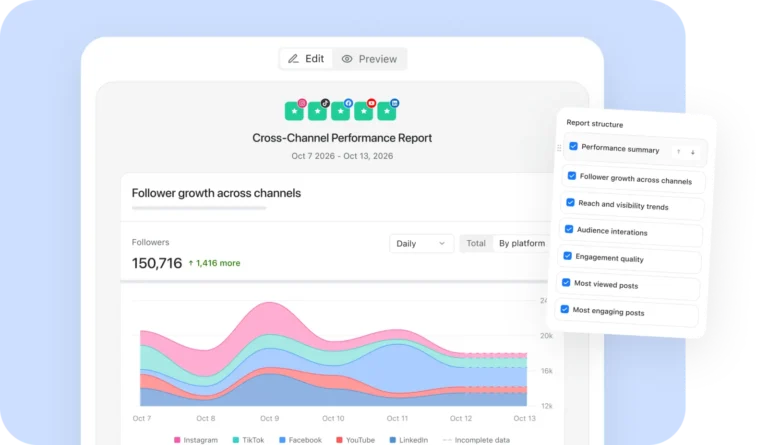Click the Follower growth across channels heading
Image resolution: width=768 pixels, height=445 pixels.
216,193
